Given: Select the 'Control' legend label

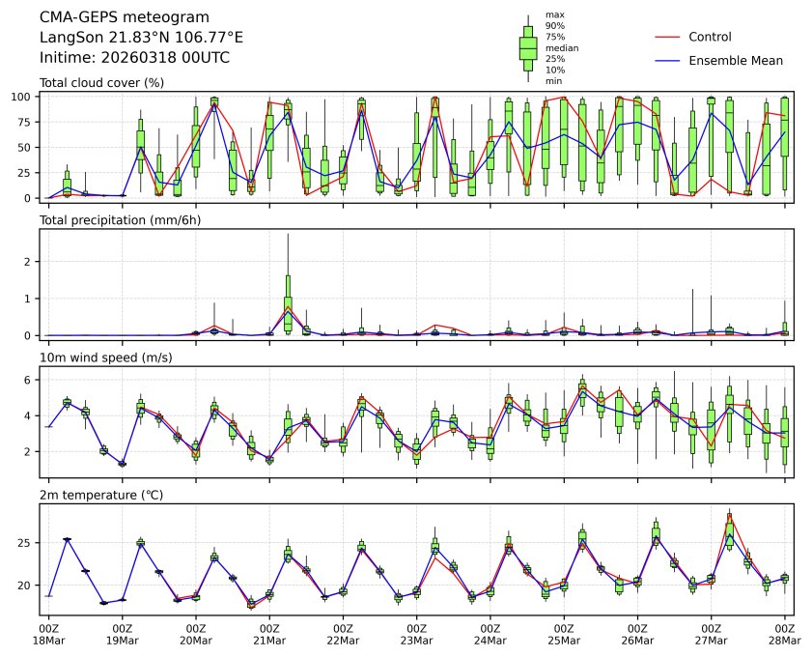Looking at the screenshot, I should (x=710, y=37).
